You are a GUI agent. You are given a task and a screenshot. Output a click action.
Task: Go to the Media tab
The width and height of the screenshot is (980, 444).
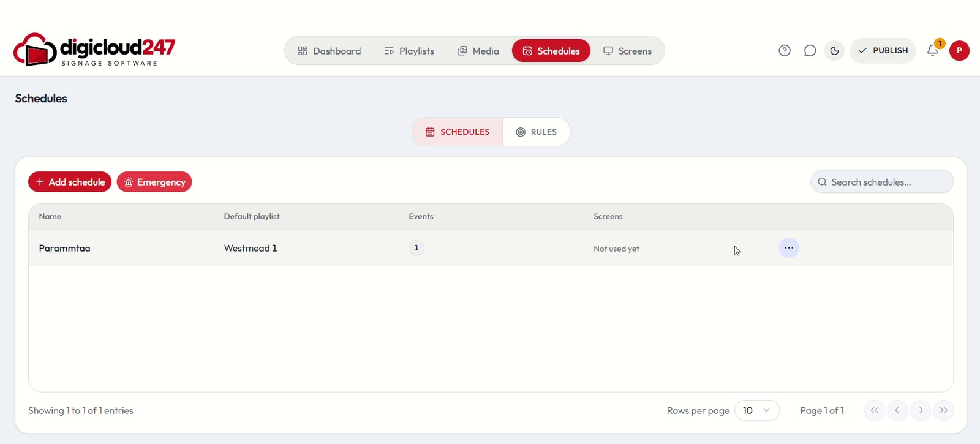tap(478, 51)
